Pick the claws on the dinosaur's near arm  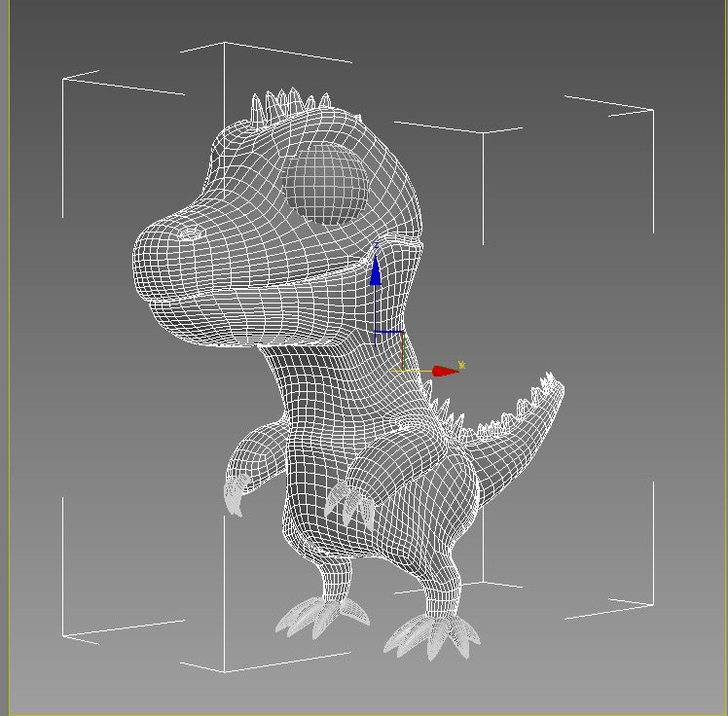click(x=349, y=506)
